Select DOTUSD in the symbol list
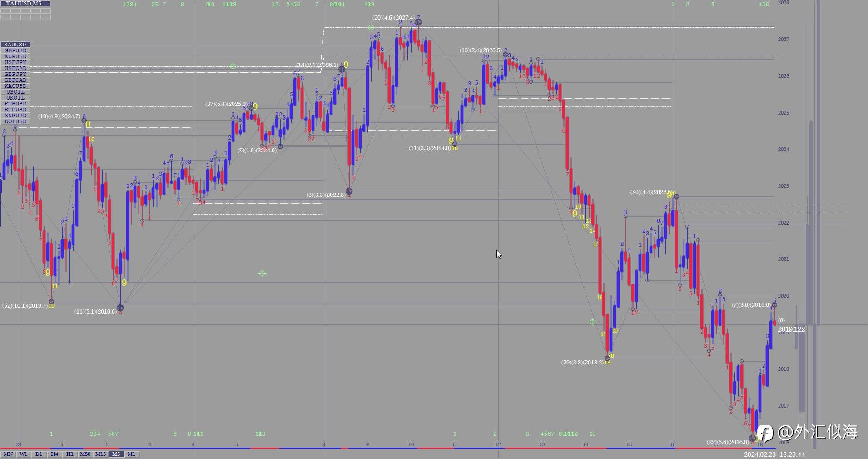Viewport: 868px width, 459px height. click(x=15, y=121)
